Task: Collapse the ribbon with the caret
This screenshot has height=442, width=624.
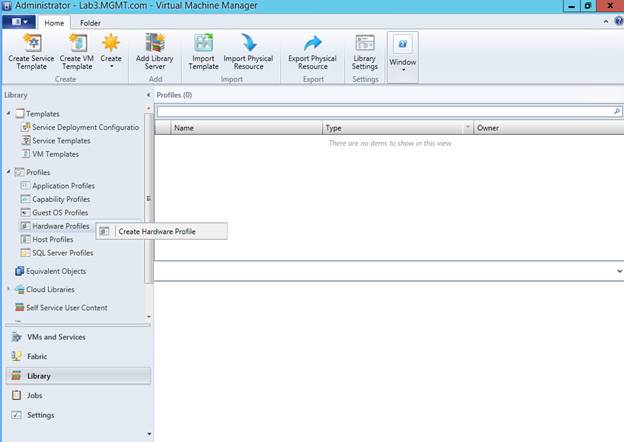Action: point(606,21)
